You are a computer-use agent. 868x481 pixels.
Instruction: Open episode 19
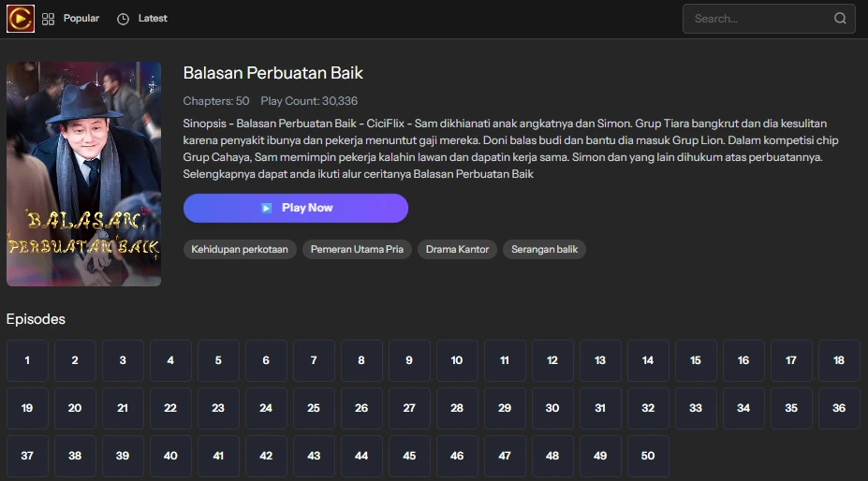coord(27,408)
